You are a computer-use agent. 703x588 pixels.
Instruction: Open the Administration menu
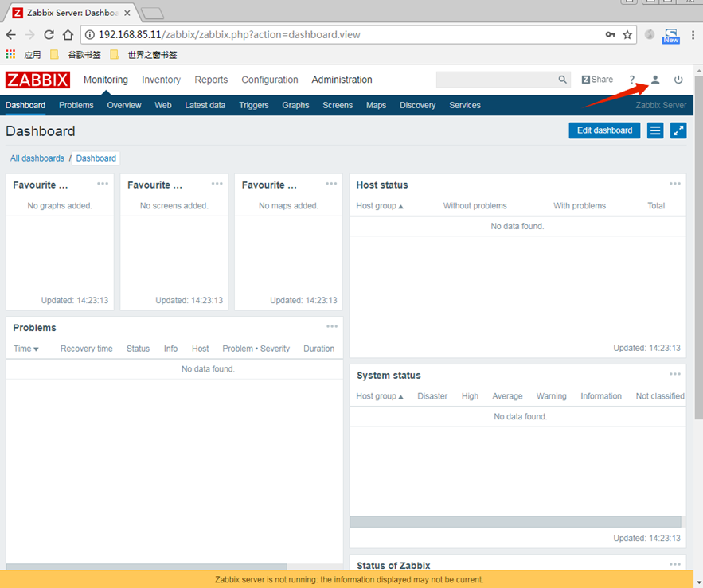click(342, 80)
